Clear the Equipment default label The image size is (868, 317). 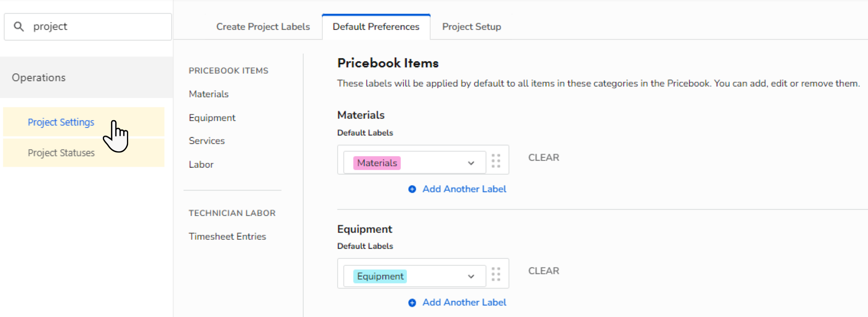[x=543, y=271]
